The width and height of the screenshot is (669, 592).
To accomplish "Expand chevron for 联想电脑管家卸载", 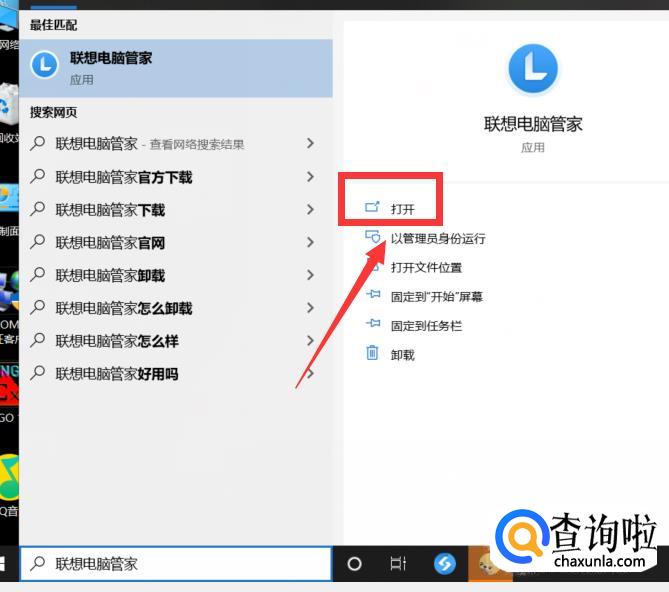I will [x=310, y=275].
